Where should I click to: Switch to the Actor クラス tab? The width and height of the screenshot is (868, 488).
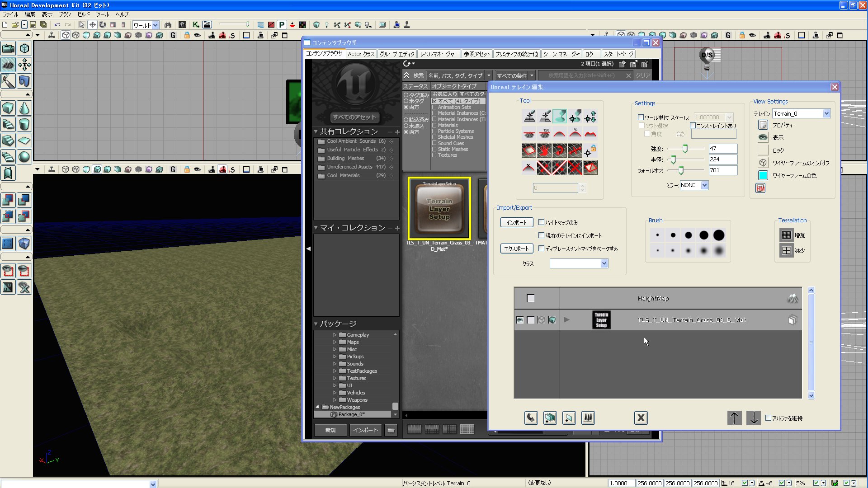tap(361, 54)
